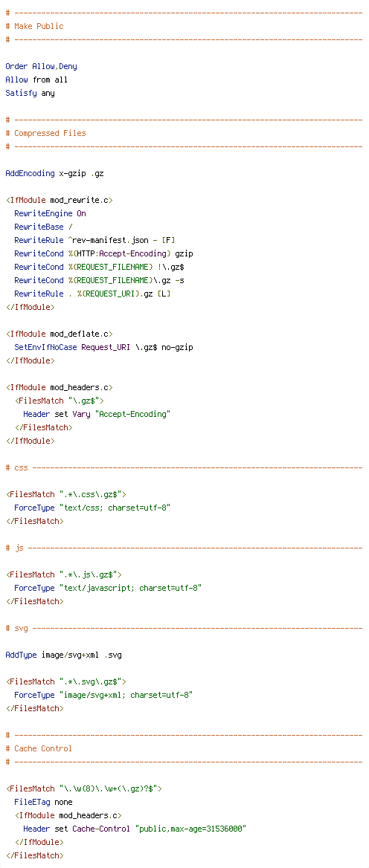Click the 'Compressed Files' comment heading
The height and width of the screenshot is (868, 369).
(x=45, y=134)
